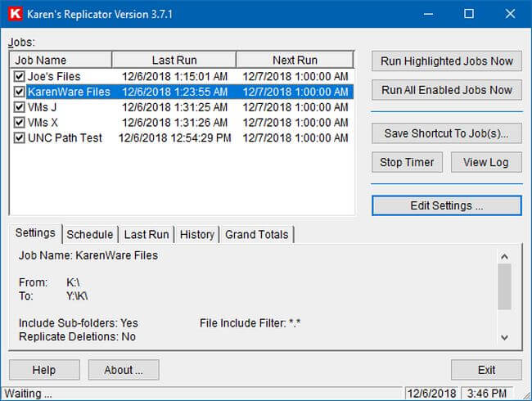Open the Help button
The image size is (532, 401).
(44, 370)
